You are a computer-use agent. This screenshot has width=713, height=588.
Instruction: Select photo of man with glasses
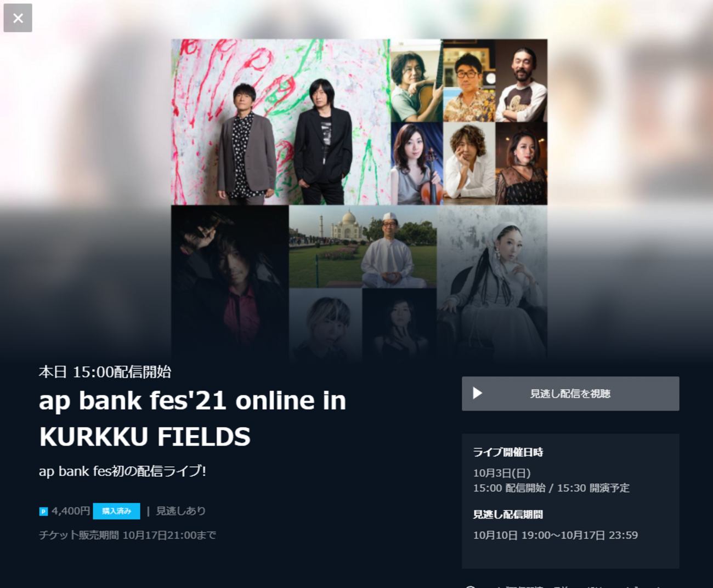(x=469, y=81)
